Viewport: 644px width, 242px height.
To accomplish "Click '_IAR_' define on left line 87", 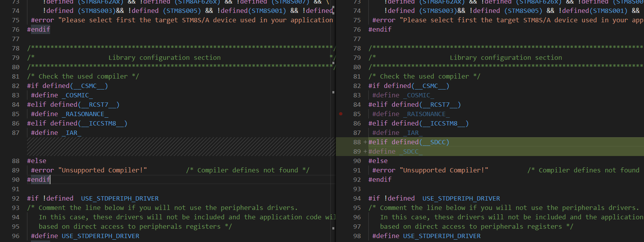I will [71, 133].
